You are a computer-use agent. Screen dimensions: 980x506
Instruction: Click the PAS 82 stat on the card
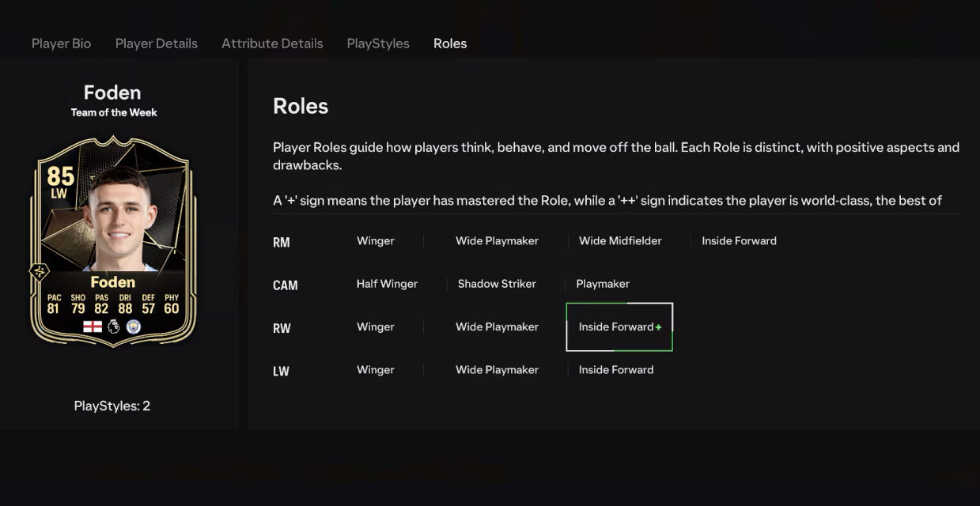pos(100,304)
